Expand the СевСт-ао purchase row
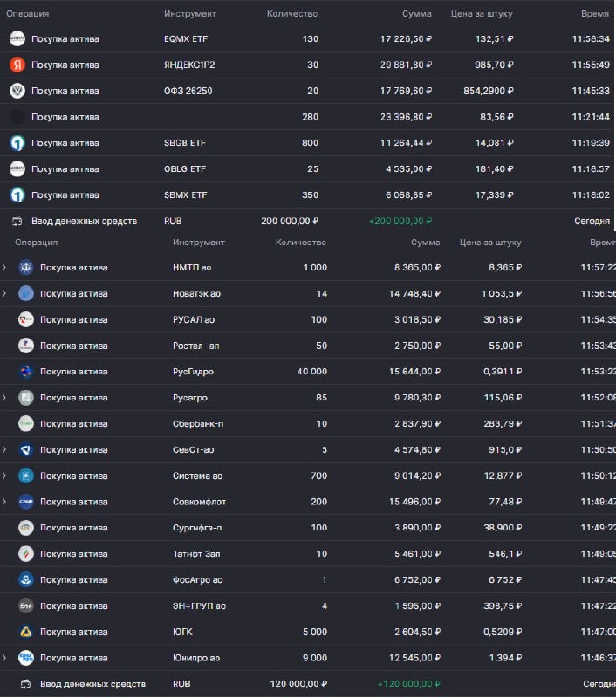This screenshot has width=616, height=698. point(4,449)
